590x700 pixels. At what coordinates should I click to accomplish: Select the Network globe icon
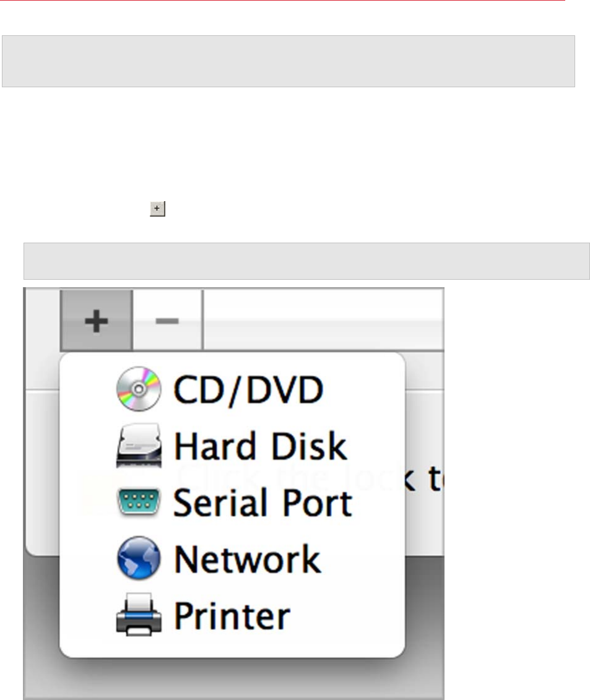point(139,558)
